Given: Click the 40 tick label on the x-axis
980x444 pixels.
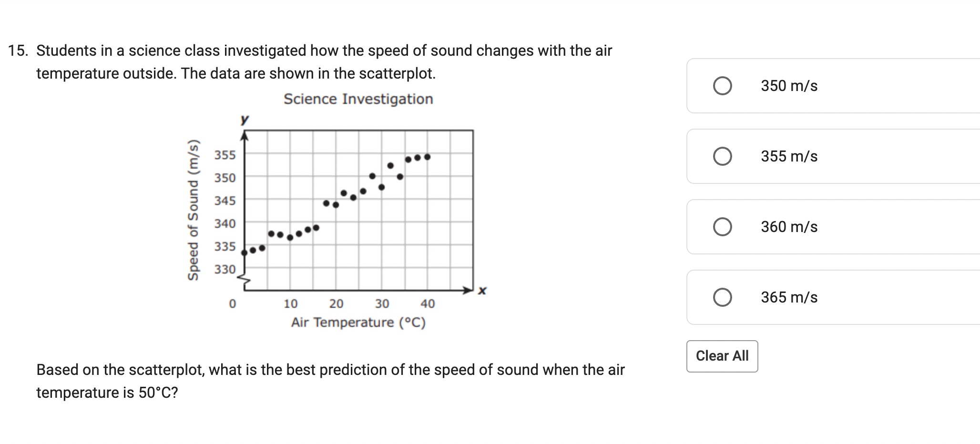Looking at the screenshot, I should 428,303.
